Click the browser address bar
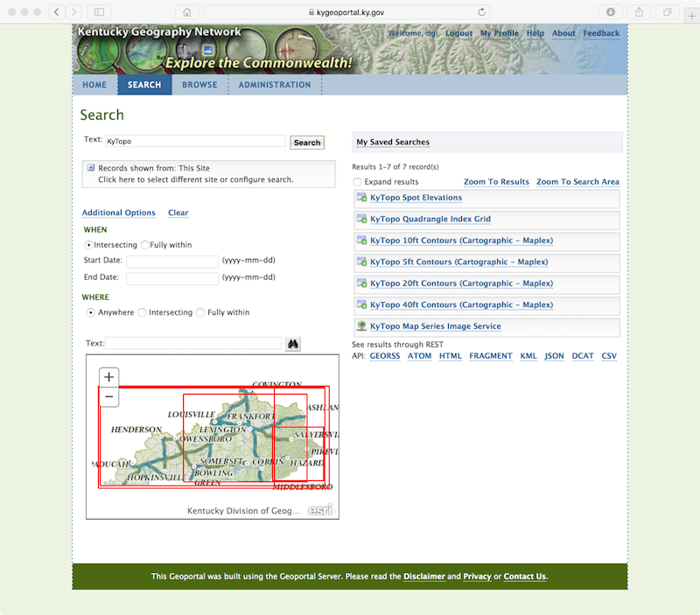 coord(346,12)
